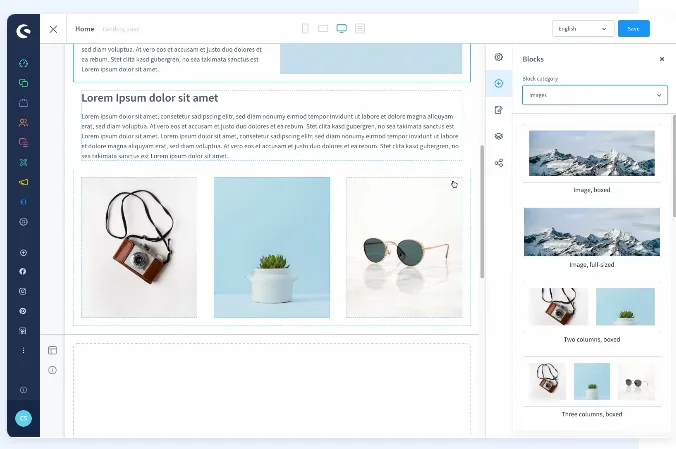Switch to tablet device preview

pyautogui.click(x=323, y=28)
